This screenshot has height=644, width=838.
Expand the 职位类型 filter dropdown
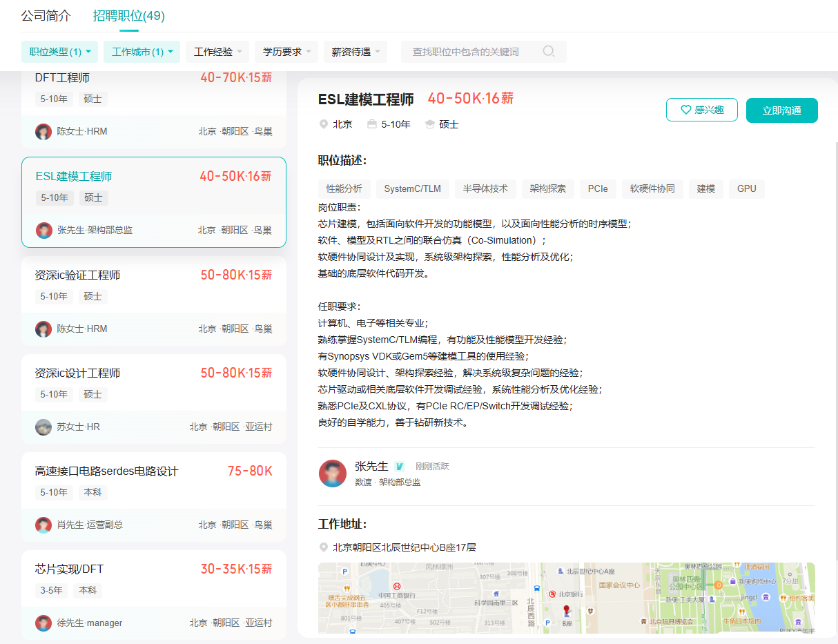[x=60, y=52]
